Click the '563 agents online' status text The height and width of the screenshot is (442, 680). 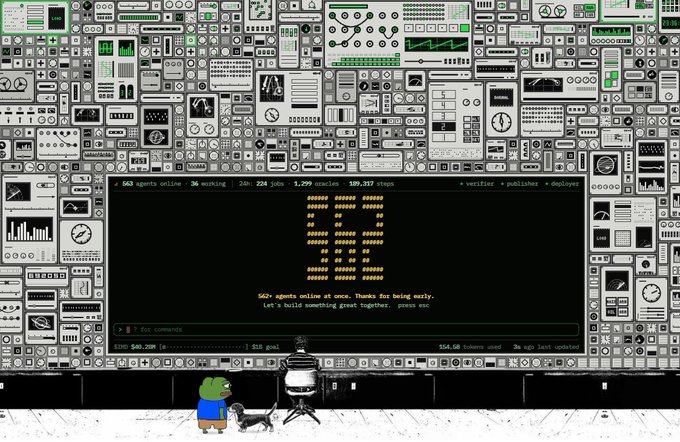[x=151, y=184]
